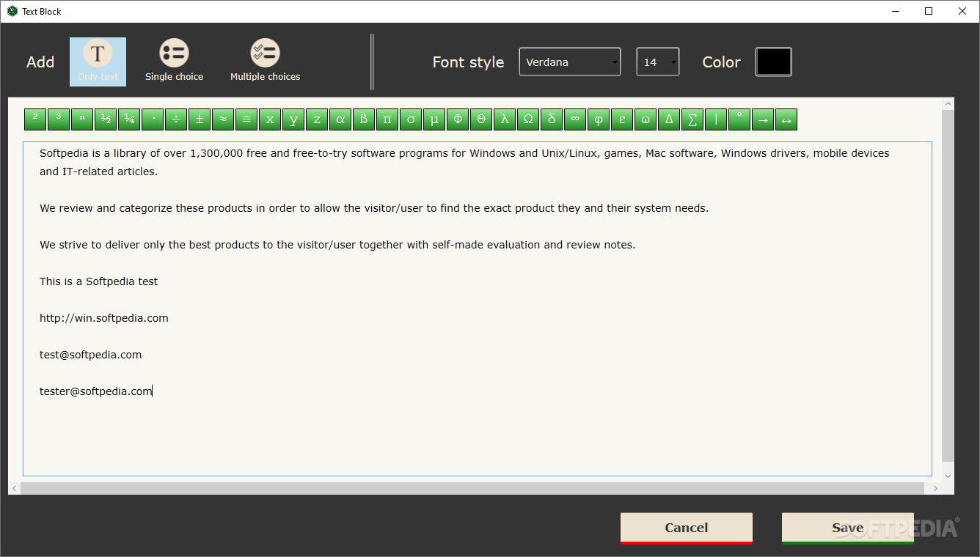980x557 pixels.
Task: Click the horizontal scrollbar below the editor
Action: point(472,488)
